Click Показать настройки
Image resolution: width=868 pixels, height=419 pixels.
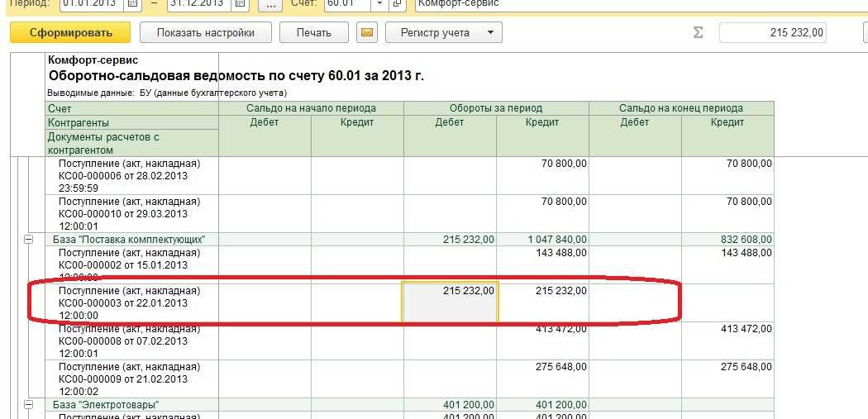[205, 33]
